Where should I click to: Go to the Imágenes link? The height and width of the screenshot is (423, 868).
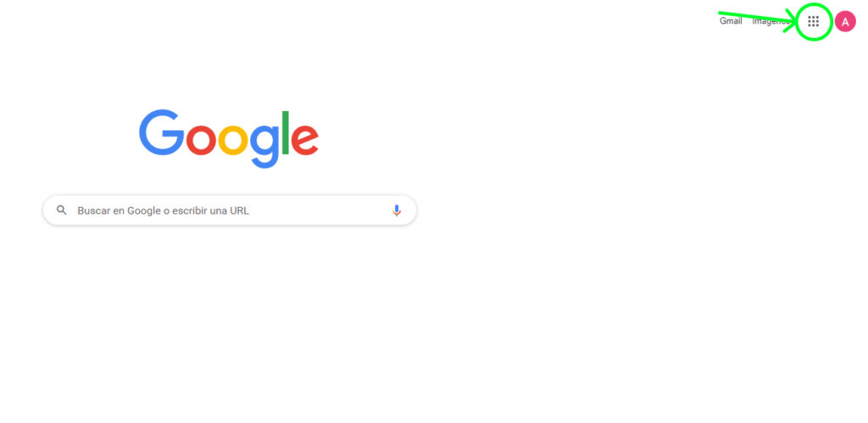pyautogui.click(x=770, y=21)
